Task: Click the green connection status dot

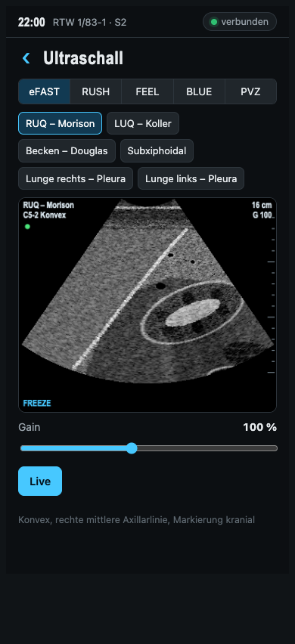Action: pos(213,22)
